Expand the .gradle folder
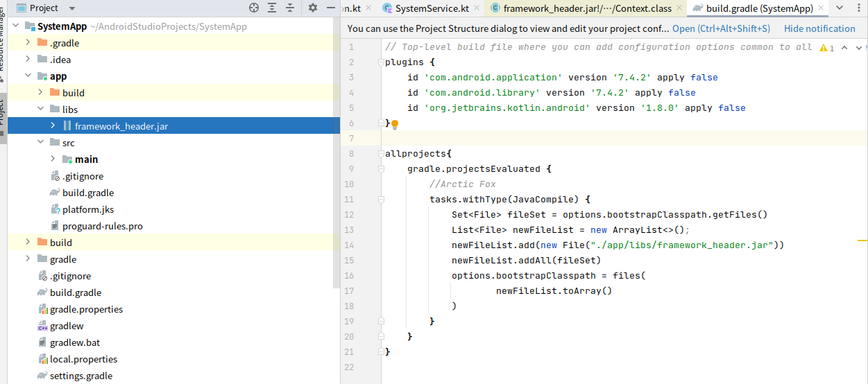Viewport: 868px width, 384px height. pos(28,43)
